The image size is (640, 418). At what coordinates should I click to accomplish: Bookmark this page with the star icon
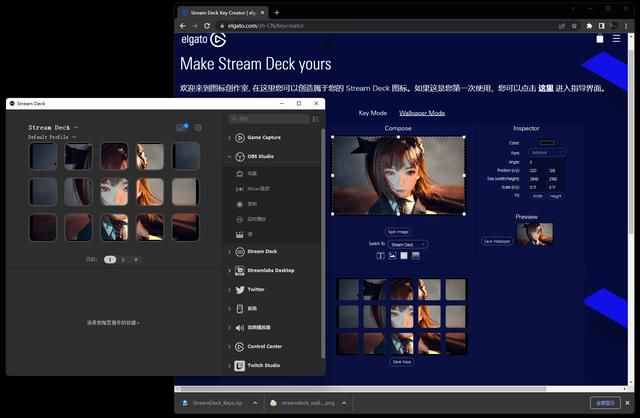click(574, 26)
